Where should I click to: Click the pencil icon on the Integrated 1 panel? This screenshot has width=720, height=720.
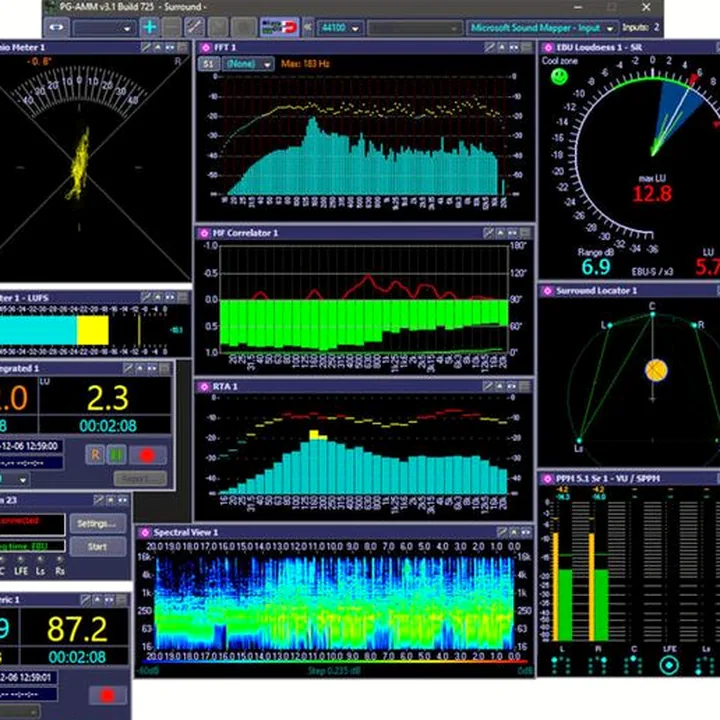click(128, 368)
